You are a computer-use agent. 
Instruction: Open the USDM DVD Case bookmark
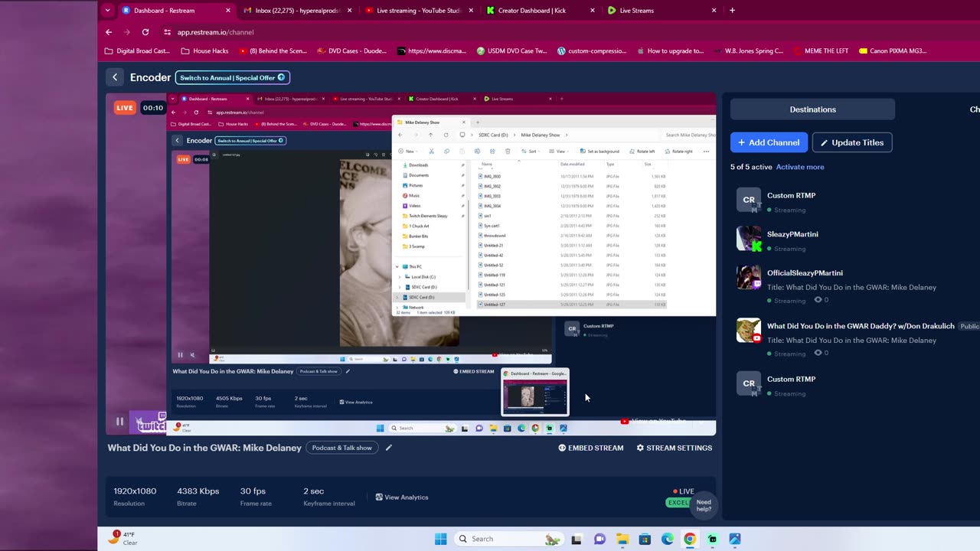point(511,51)
